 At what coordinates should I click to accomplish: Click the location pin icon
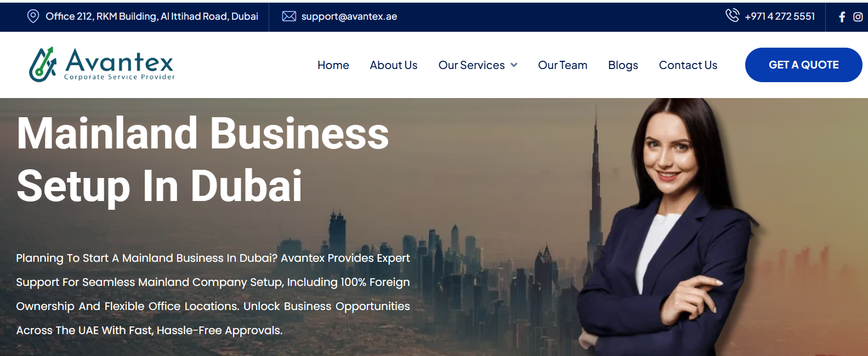click(33, 16)
